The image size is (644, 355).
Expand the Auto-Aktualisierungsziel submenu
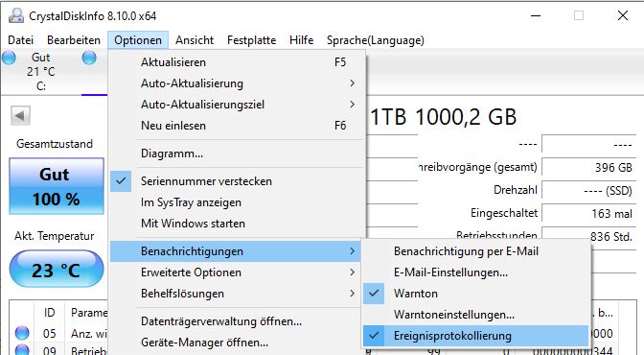(238, 105)
